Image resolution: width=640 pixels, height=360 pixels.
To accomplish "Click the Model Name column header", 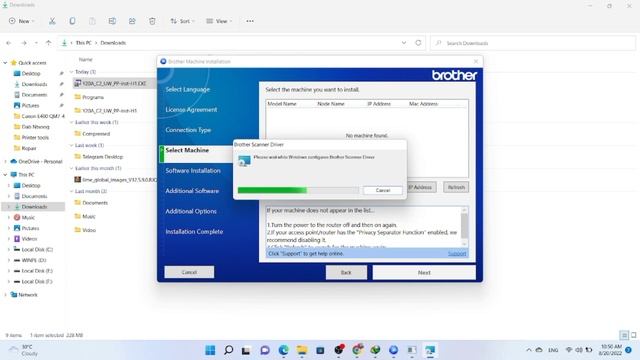I will 282,104.
